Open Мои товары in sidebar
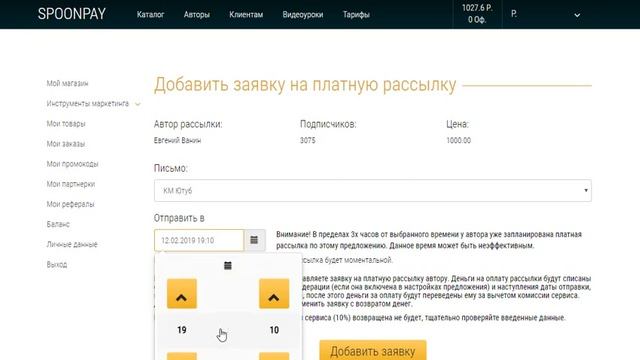The image size is (640, 360). pos(66,124)
